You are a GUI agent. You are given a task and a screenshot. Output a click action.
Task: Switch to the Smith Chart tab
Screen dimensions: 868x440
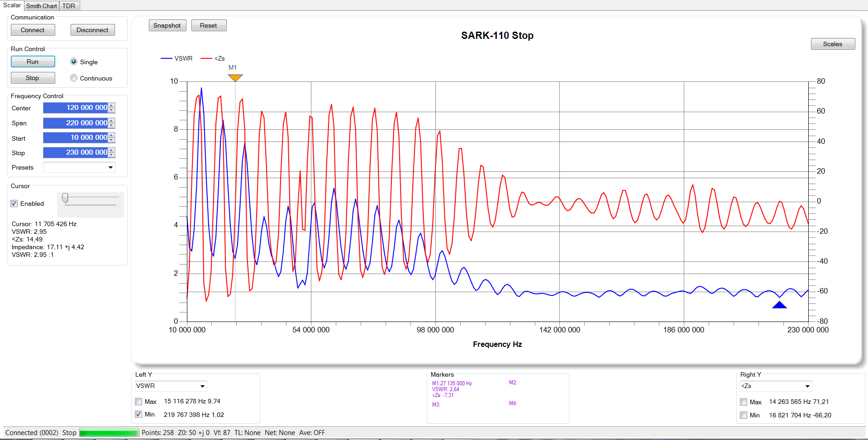tap(42, 6)
